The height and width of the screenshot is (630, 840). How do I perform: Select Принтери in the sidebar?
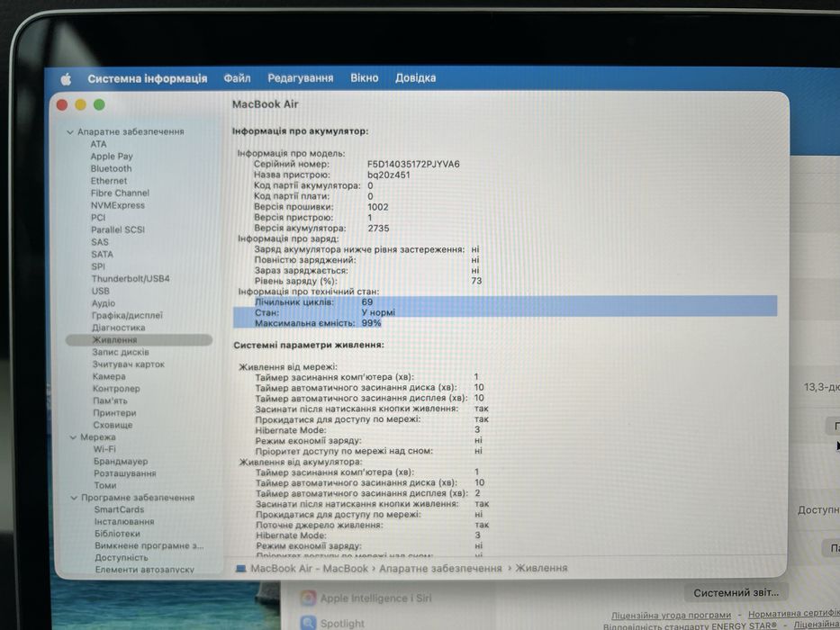tap(114, 413)
